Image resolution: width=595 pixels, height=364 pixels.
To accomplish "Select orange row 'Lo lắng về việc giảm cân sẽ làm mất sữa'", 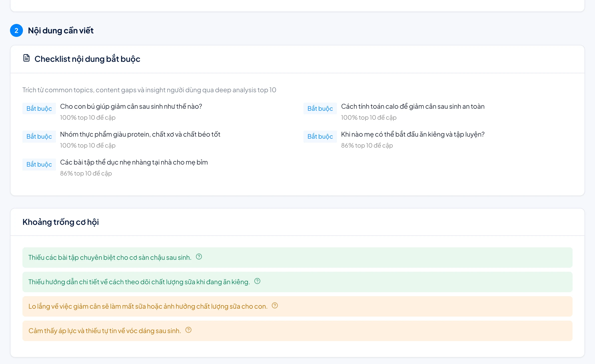I will [x=297, y=306].
